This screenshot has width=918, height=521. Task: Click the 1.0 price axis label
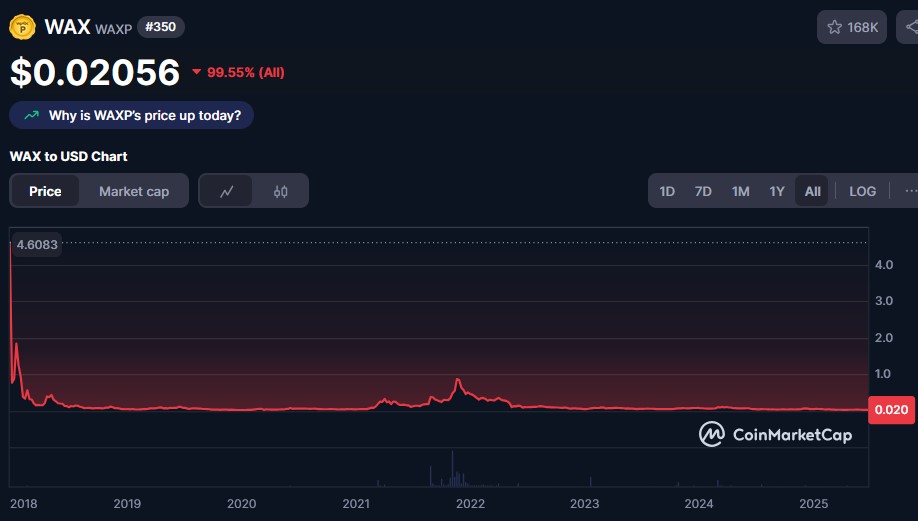point(883,373)
